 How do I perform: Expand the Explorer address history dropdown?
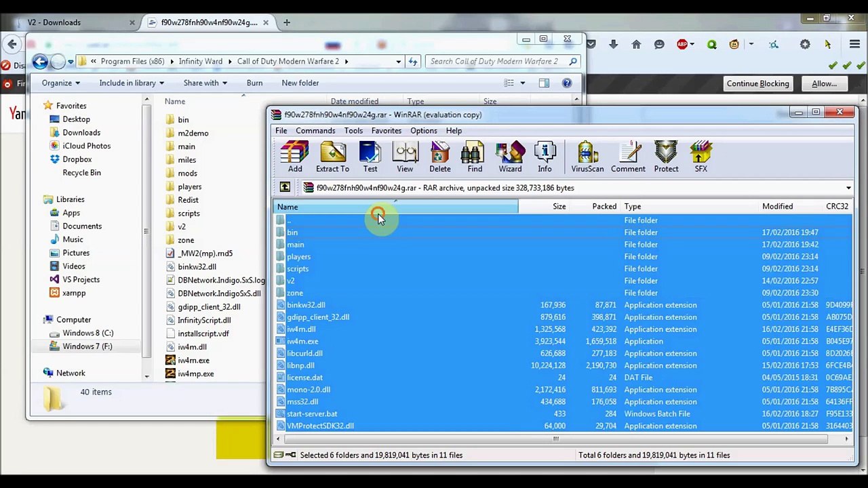399,62
